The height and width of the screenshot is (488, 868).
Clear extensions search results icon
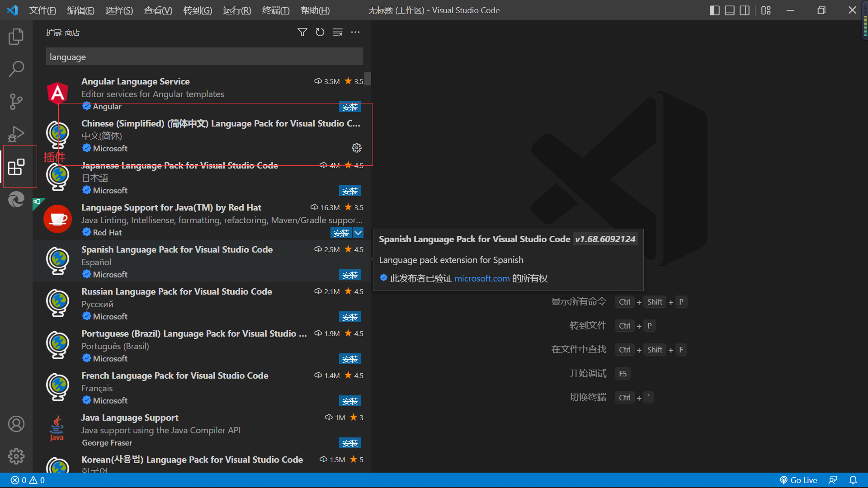[x=338, y=32]
